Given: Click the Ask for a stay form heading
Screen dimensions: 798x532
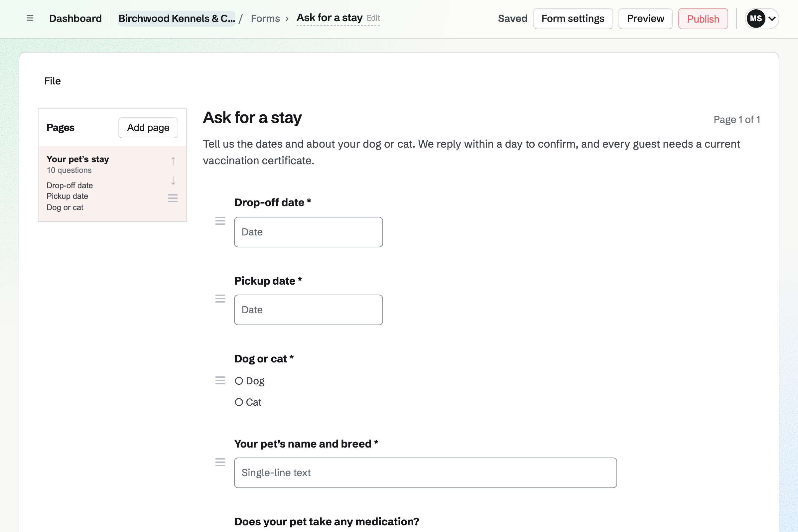Looking at the screenshot, I should pyautogui.click(x=252, y=118).
